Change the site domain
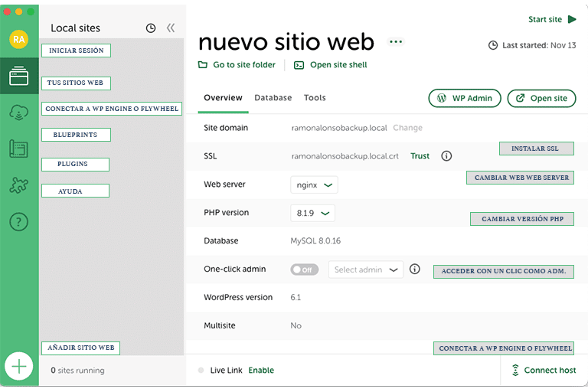Viewport: 588px width, 392px height. coord(407,128)
